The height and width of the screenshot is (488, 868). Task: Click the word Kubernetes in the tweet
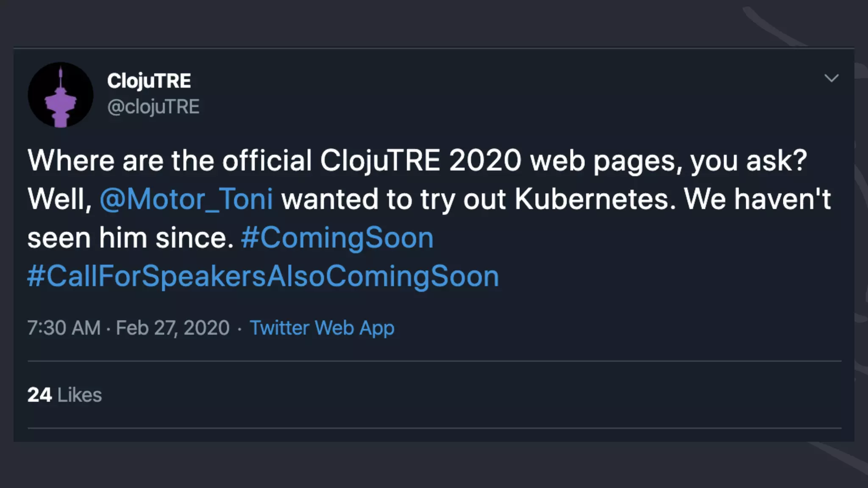pos(595,199)
